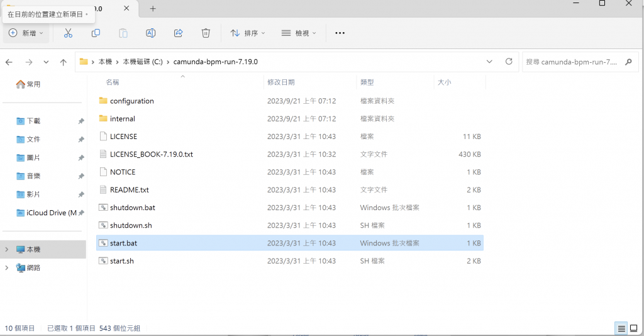Click the shutdown.bat file icon
This screenshot has width=644, height=336.
coord(104,208)
